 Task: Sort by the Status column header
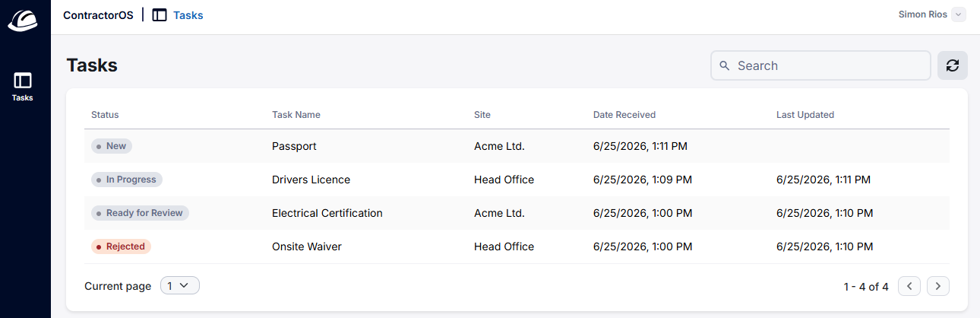pyautogui.click(x=105, y=115)
